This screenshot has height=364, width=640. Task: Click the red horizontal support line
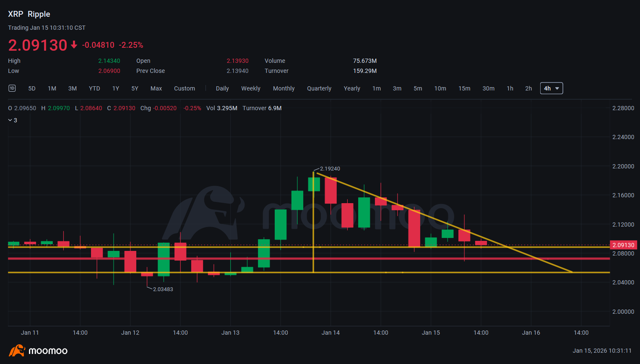tap(252, 258)
